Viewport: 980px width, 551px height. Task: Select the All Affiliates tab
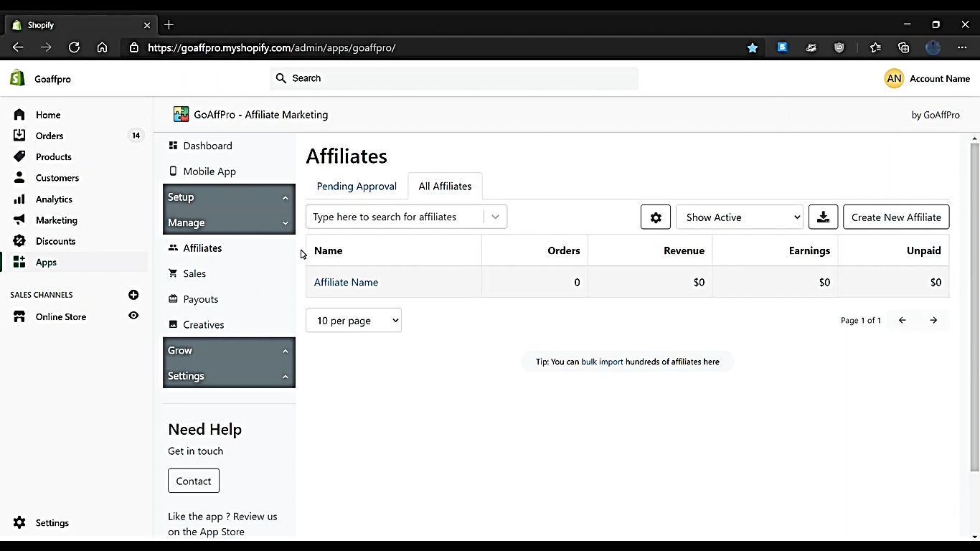tap(445, 187)
